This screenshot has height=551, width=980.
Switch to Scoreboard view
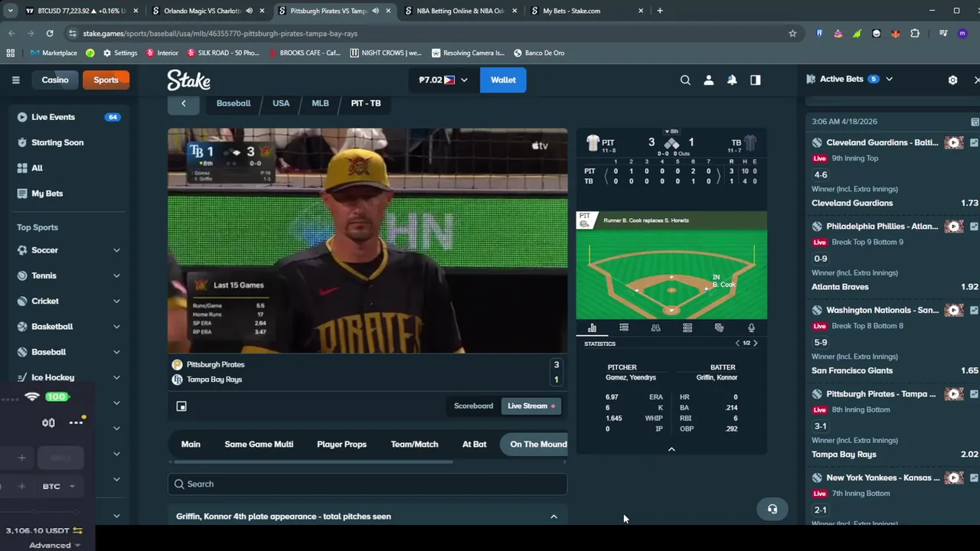(473, 406)
